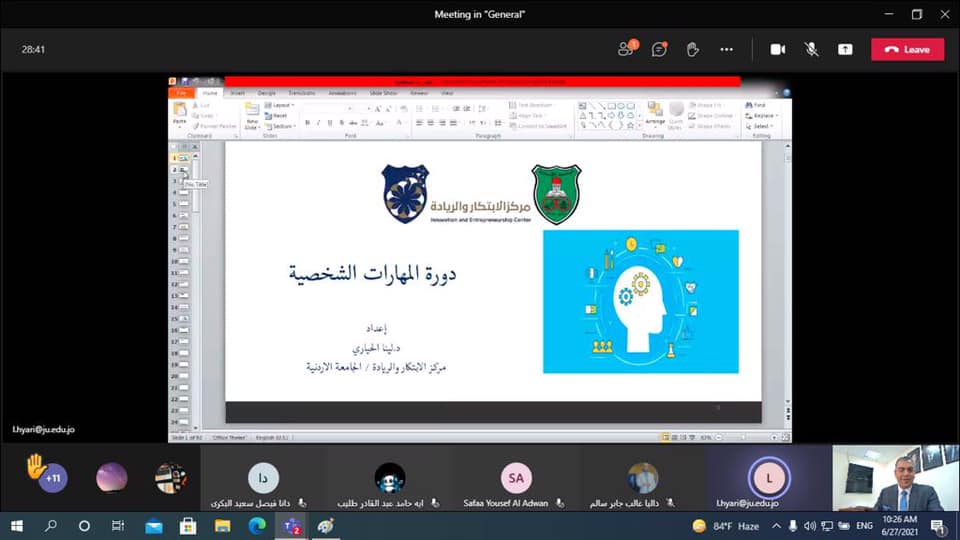Open Windows notification center icon
Viewport: 960px width, 540px height.
coord(937,526)
